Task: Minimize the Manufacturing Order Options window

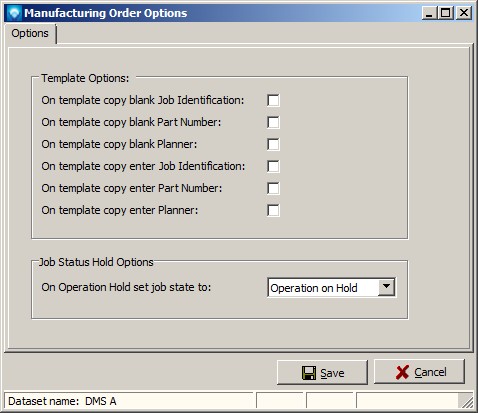Action: (429, 13)
